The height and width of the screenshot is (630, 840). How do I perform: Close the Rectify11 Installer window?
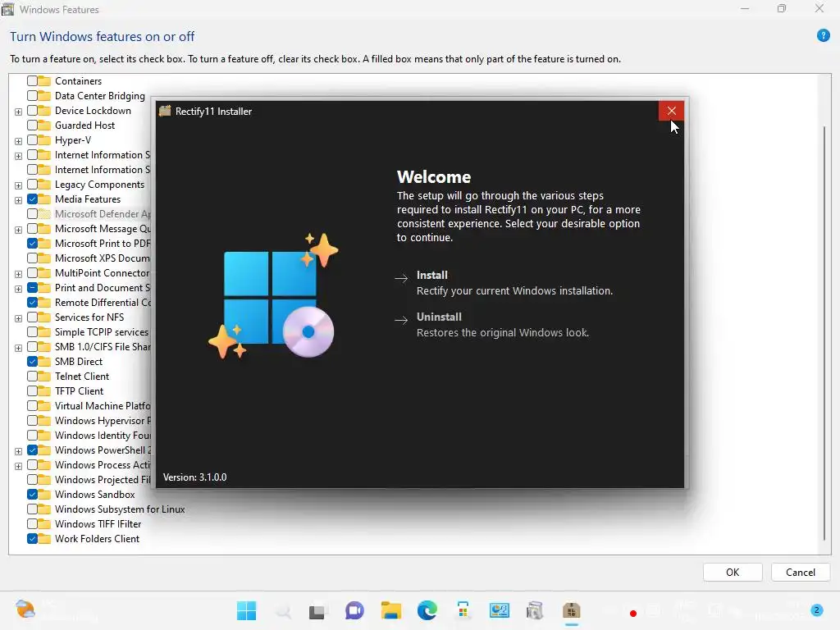click(x=671, y=111)
